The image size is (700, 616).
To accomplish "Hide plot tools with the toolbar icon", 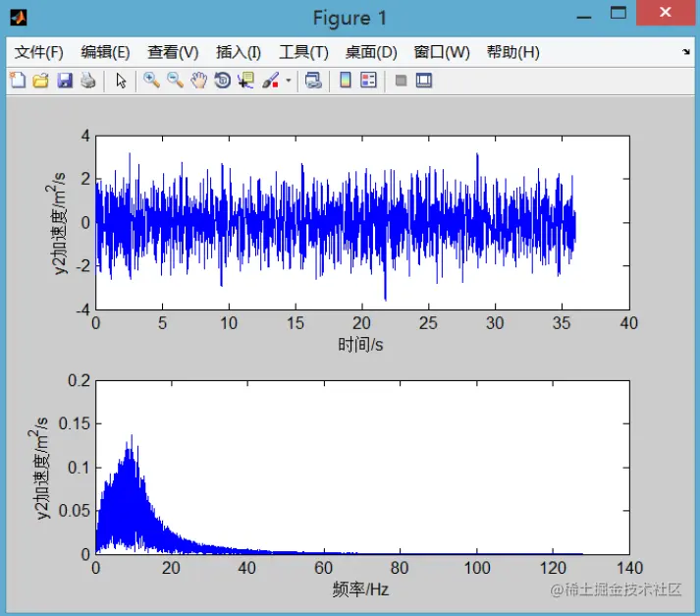I will point(401,81).
